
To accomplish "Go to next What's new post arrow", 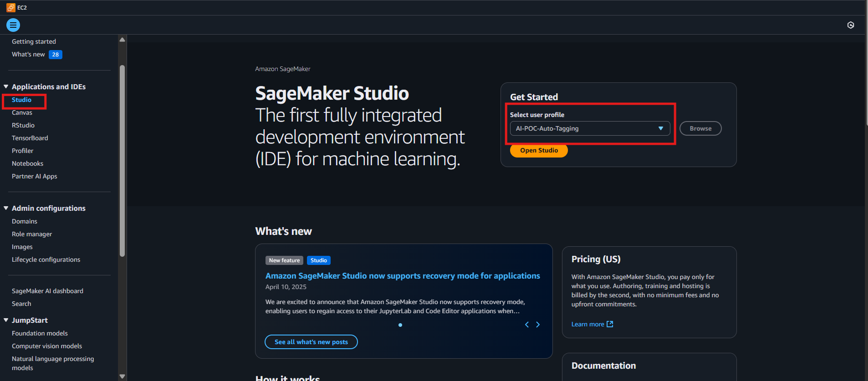I will pyautogui.click(x=538, y=325).
